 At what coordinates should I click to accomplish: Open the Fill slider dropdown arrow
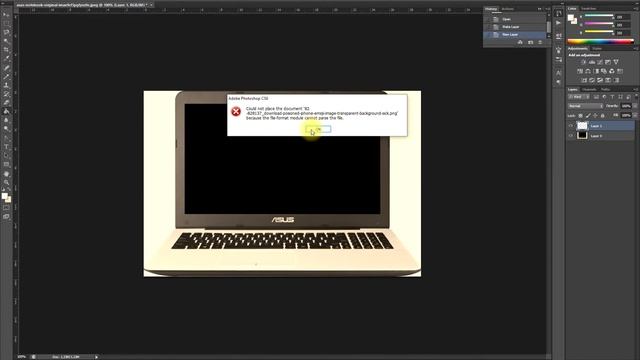[635, 116]
